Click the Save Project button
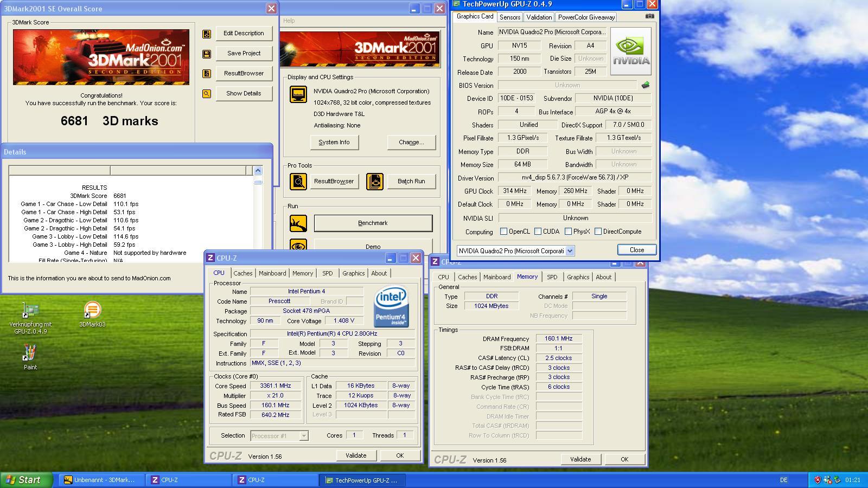The image size is (868, 488). tap(244, 54)
